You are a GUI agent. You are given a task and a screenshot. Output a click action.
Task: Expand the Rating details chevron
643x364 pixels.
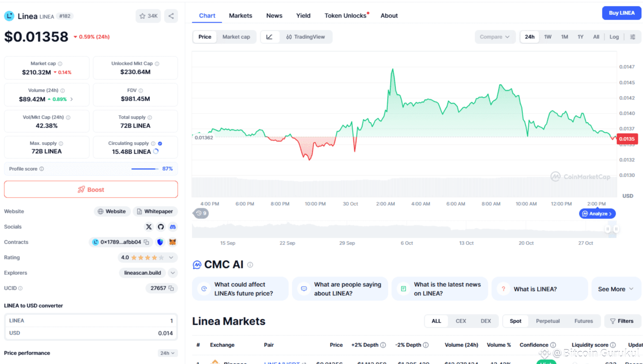point(171,258)
